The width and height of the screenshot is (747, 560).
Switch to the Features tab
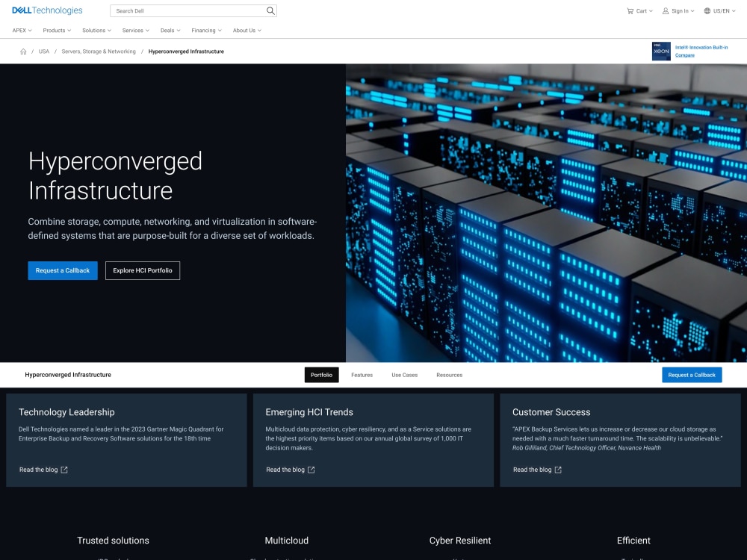362,375
